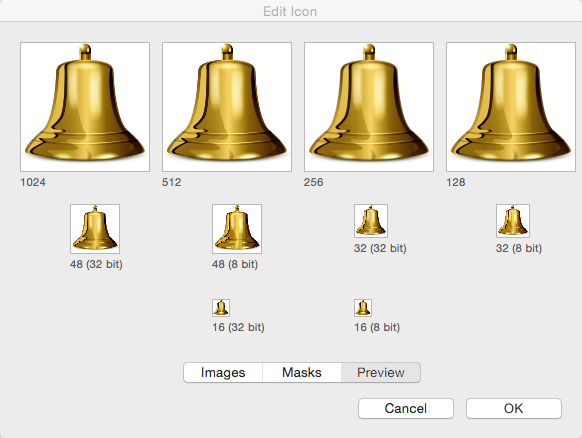
Task: Select the 32 (8 bit) bell icon
Action: pos(513,221)
